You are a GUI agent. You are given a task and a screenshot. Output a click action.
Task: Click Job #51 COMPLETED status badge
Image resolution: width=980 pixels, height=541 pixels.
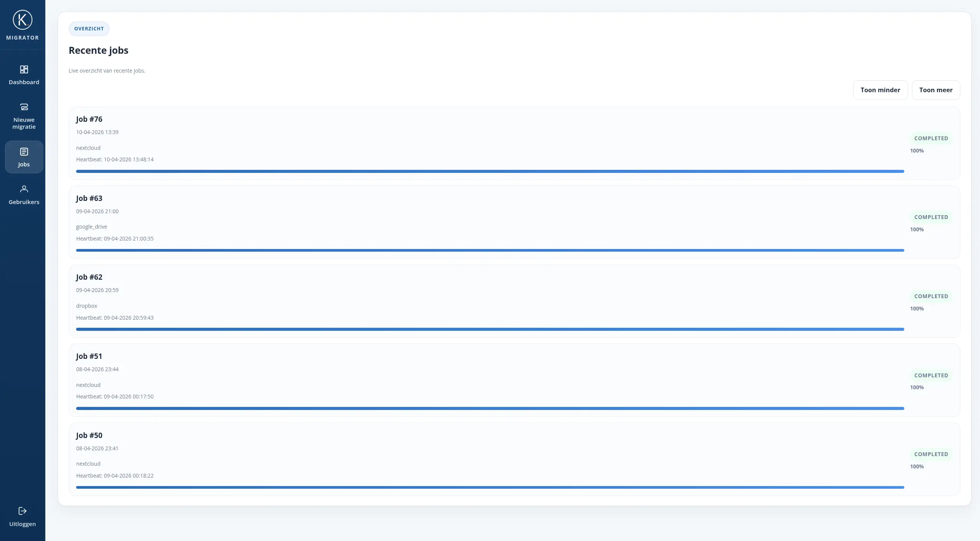pos(931,375)
